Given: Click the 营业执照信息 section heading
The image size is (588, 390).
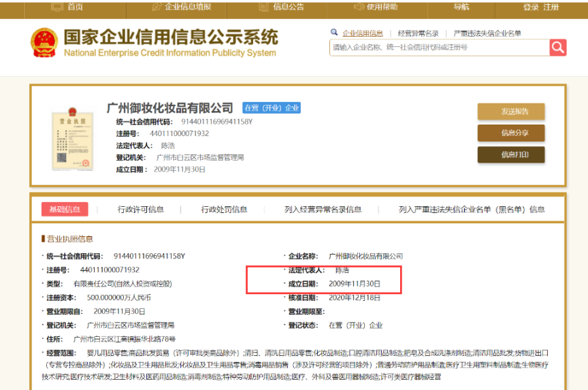Looking at the screenshot, I should pos(69,239).
